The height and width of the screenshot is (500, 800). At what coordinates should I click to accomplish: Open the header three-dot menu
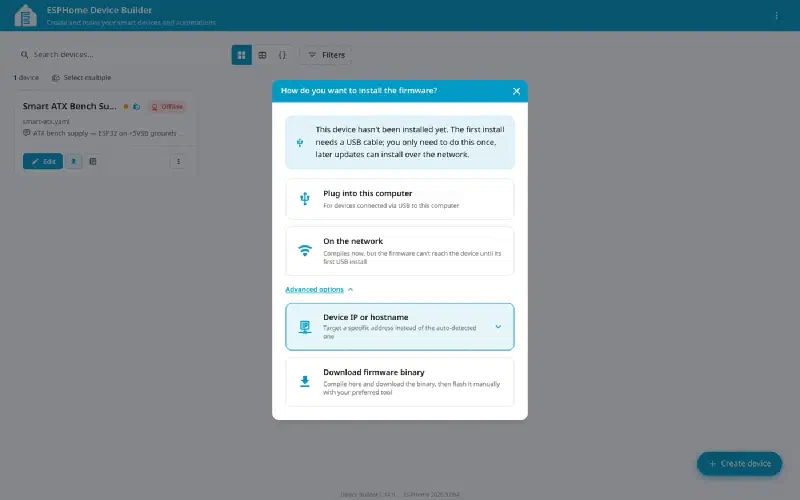[x=776, y=16]
